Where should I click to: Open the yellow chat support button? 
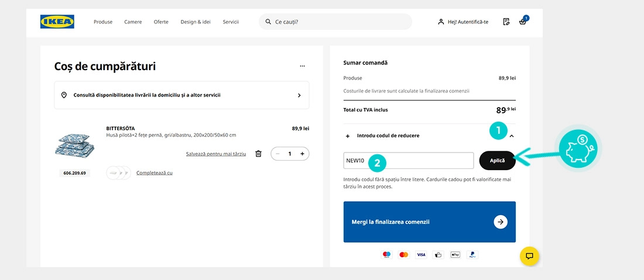(x=529, y=256)
